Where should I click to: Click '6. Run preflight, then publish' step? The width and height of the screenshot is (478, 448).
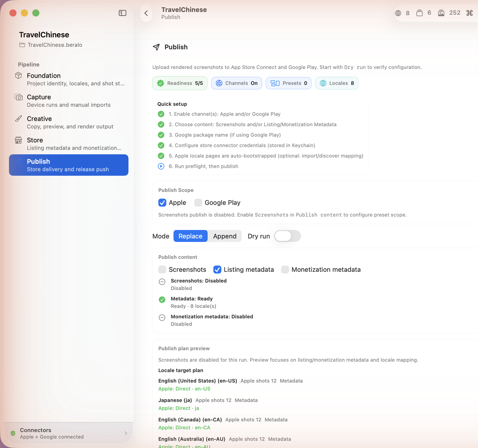[x=203, y=166]
